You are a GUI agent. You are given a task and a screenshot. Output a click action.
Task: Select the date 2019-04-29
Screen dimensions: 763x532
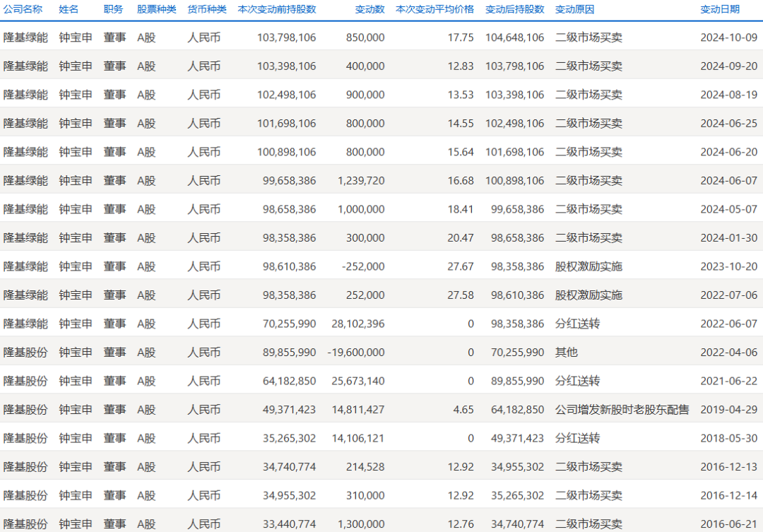click(x=729, y=410)
